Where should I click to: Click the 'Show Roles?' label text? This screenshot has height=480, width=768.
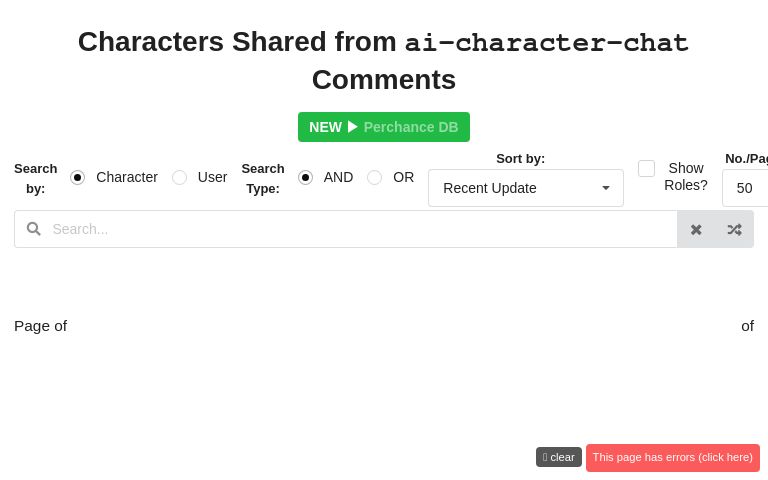click(x=686, y=177)
